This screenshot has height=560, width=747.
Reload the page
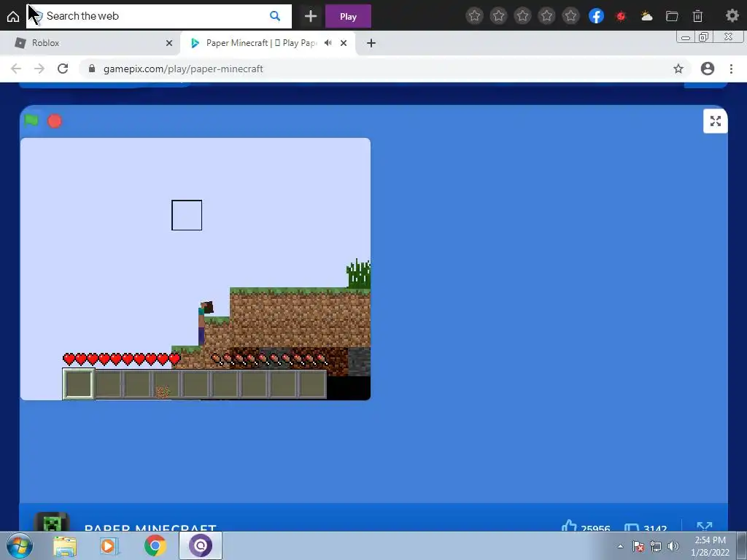point(63,69)
